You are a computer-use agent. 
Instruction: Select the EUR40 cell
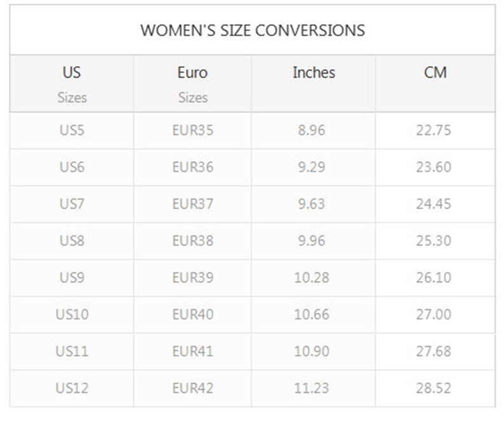tap(192, 315)
